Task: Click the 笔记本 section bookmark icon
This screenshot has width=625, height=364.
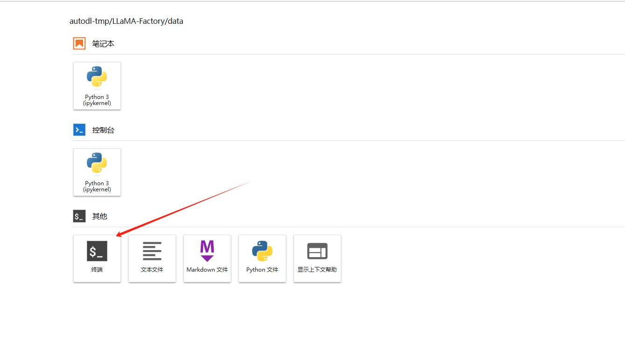Action: pos(79,43)
